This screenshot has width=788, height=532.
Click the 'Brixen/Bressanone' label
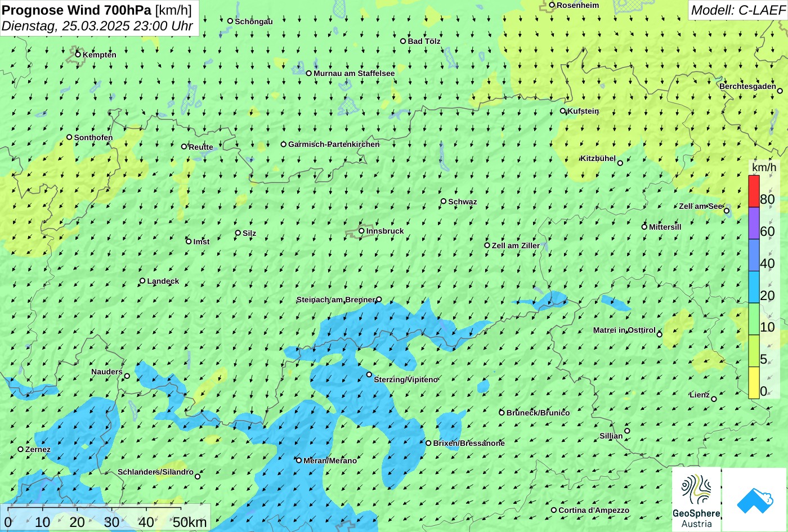click(469, 443)
